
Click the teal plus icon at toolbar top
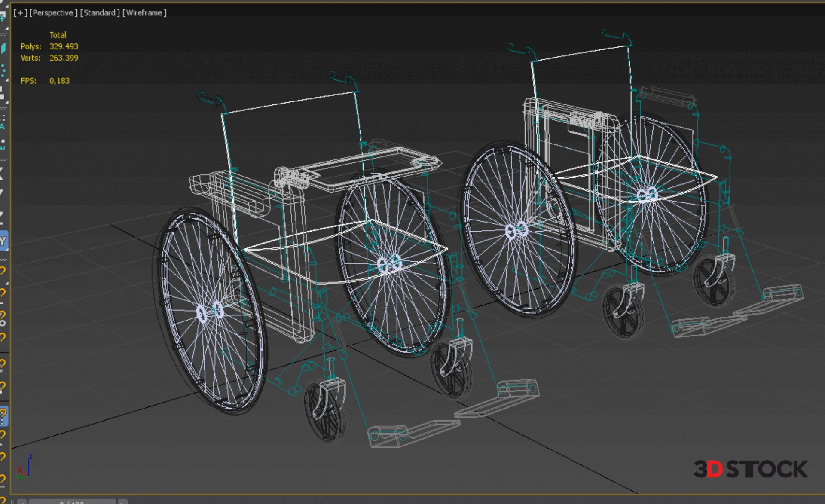click(x=3, y=17)
